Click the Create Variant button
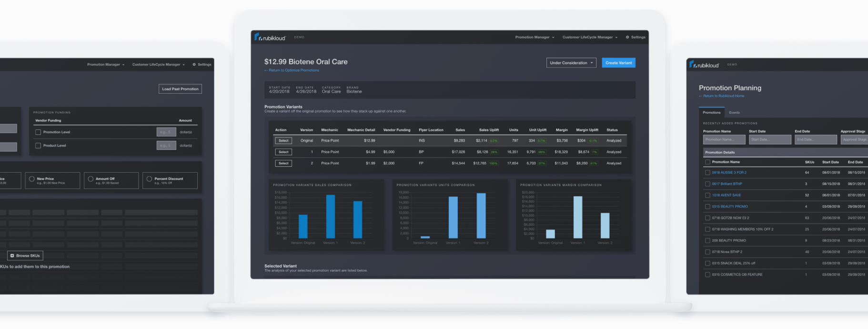This screenshot has width=868, height=329. tap(618, 63)
